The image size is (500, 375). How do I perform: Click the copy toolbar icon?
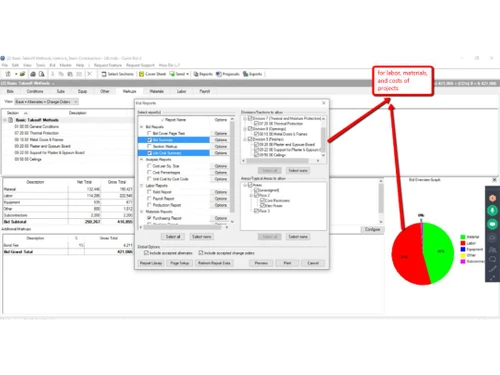point(61,74)
